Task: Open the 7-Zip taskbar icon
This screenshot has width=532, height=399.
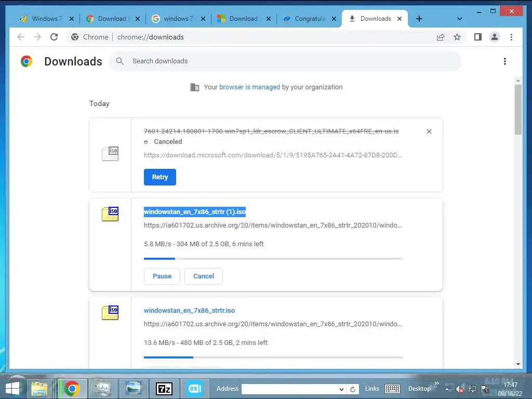Action: point(164,389)
